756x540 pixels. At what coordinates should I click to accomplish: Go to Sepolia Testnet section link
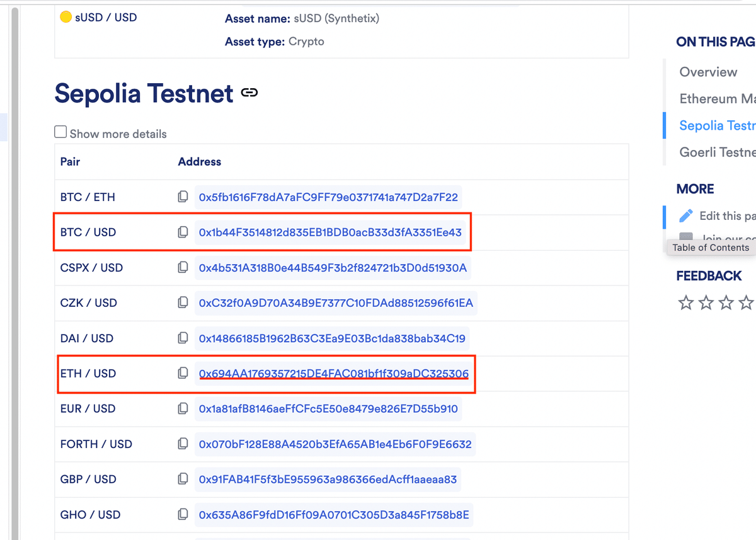pyautogui.click(x=717, y=125)
